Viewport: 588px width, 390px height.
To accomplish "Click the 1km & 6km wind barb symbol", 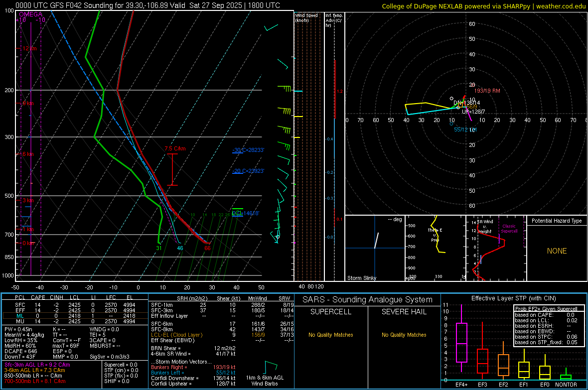I will coord(271,367).
